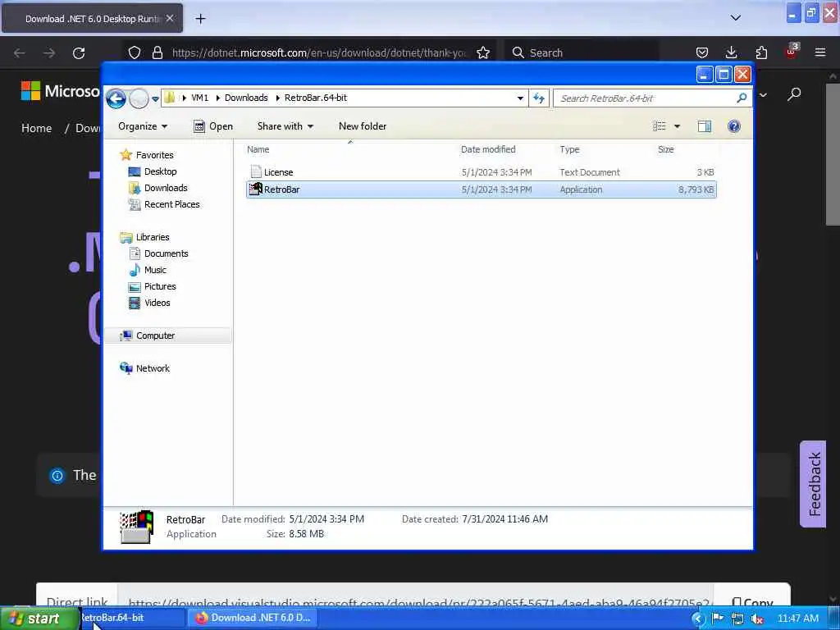Click the network tray icon
840x630 pixels.
coord(737,619)
